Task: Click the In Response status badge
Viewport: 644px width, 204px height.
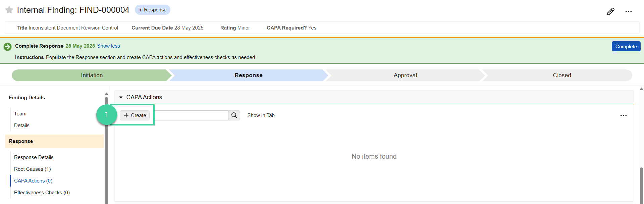Action: coord(152,10)
